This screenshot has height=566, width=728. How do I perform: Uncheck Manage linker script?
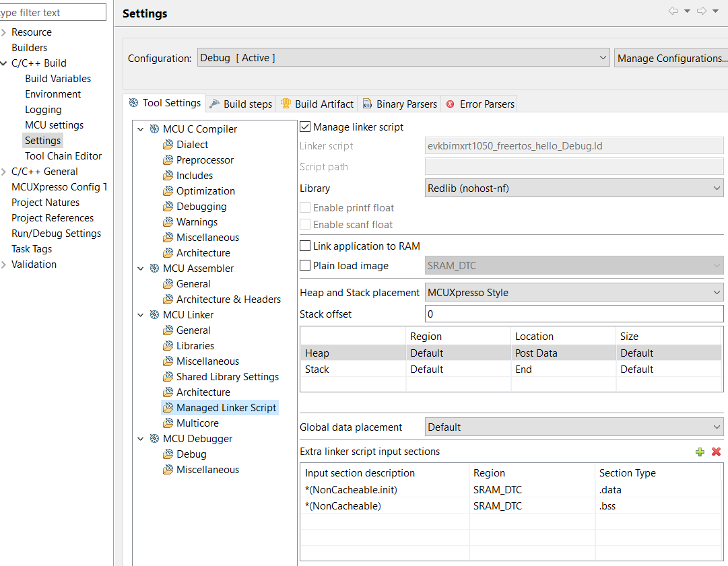click(304, 127)
